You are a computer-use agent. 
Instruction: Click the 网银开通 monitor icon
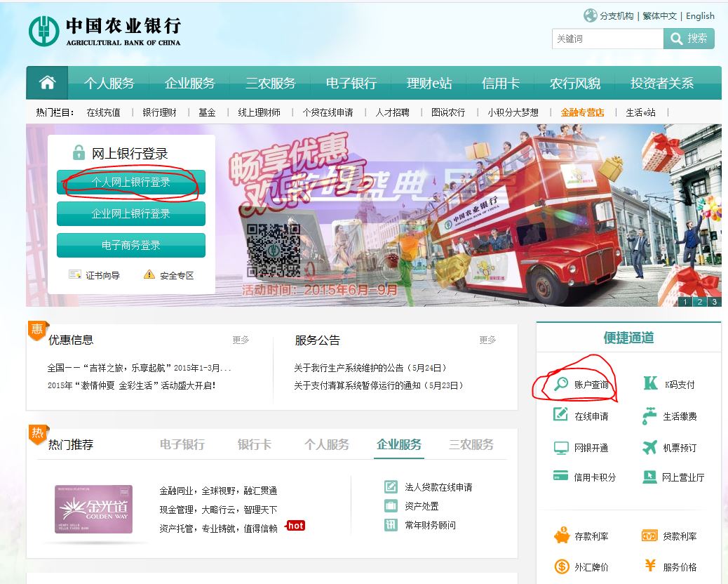559,446
